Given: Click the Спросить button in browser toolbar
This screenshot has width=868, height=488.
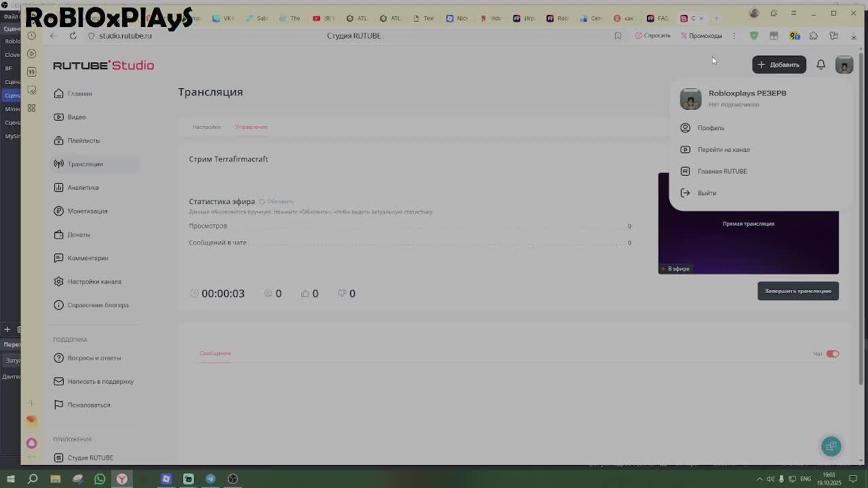Looking at the screenshot, I should click(x=653, y=36).
